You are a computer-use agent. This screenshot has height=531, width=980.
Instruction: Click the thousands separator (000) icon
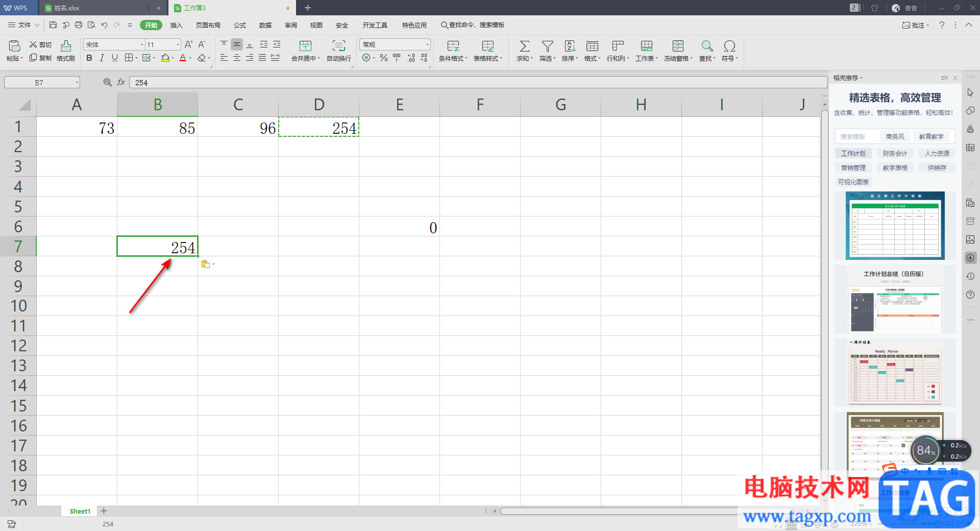coord(397,58)
